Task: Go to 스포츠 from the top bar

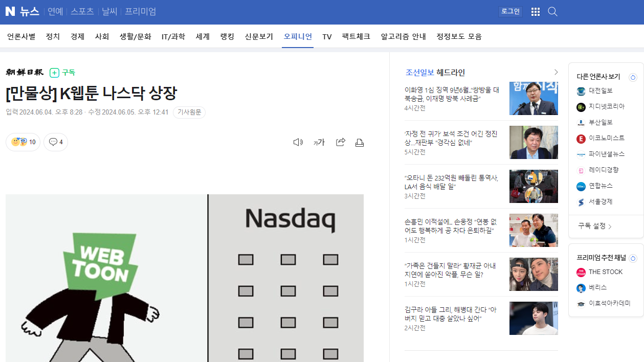Action: (x=82, y=11)
